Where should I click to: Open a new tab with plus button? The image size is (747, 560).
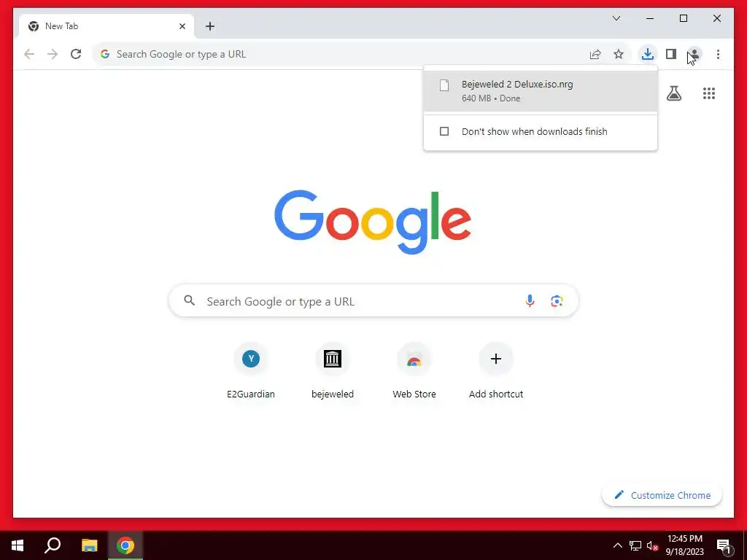pyautogui.click(x=210, y=26)
